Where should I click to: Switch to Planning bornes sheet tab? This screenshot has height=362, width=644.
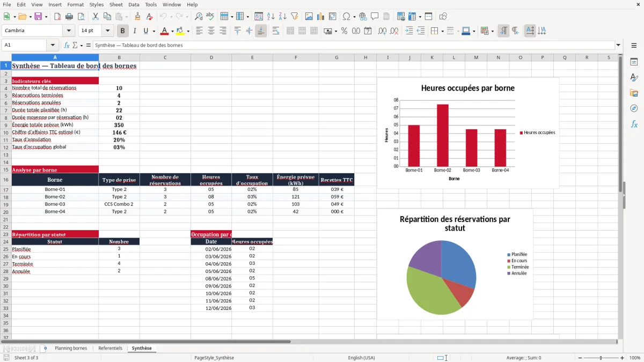point(71,349)
